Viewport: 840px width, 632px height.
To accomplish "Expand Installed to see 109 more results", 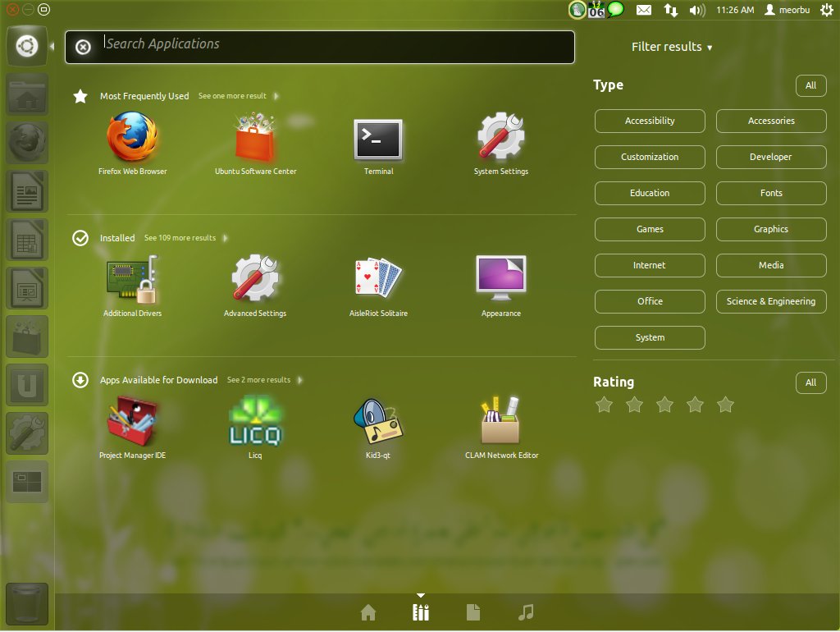I will pos(185,238).
